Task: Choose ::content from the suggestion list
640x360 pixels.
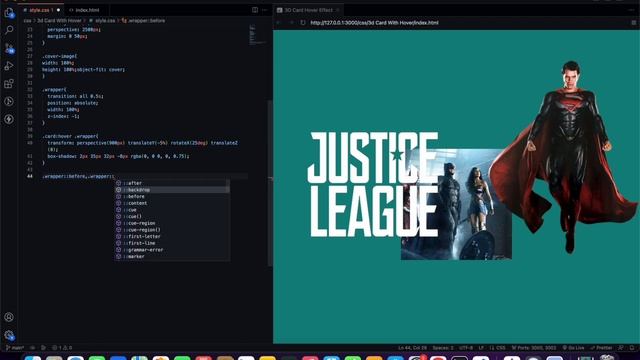Action: click(172, 203)
